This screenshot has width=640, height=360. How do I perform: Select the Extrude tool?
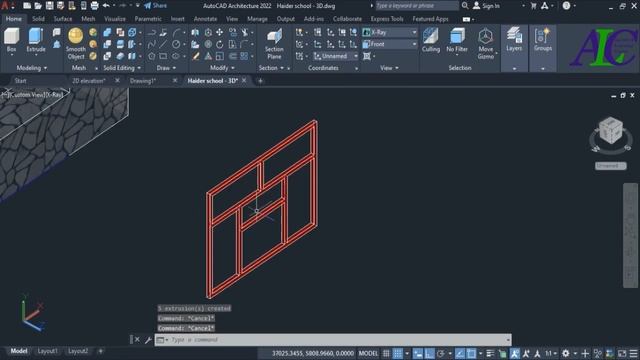36,40
